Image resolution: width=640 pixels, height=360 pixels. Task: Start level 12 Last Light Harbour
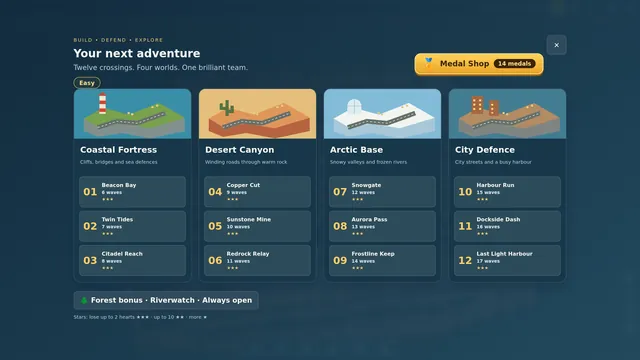507,260
